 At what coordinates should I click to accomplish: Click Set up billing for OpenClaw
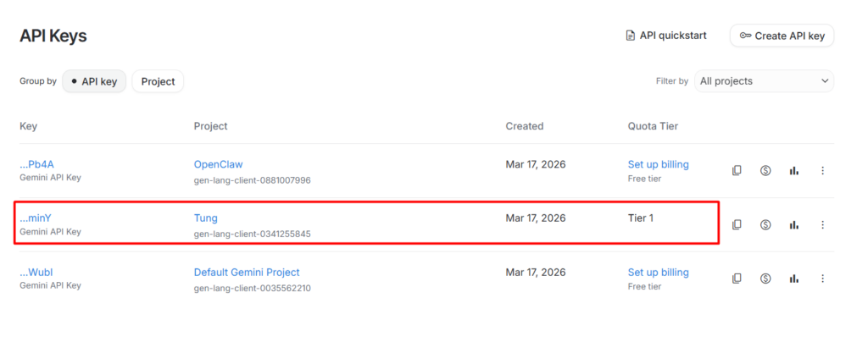pos(658,164)
